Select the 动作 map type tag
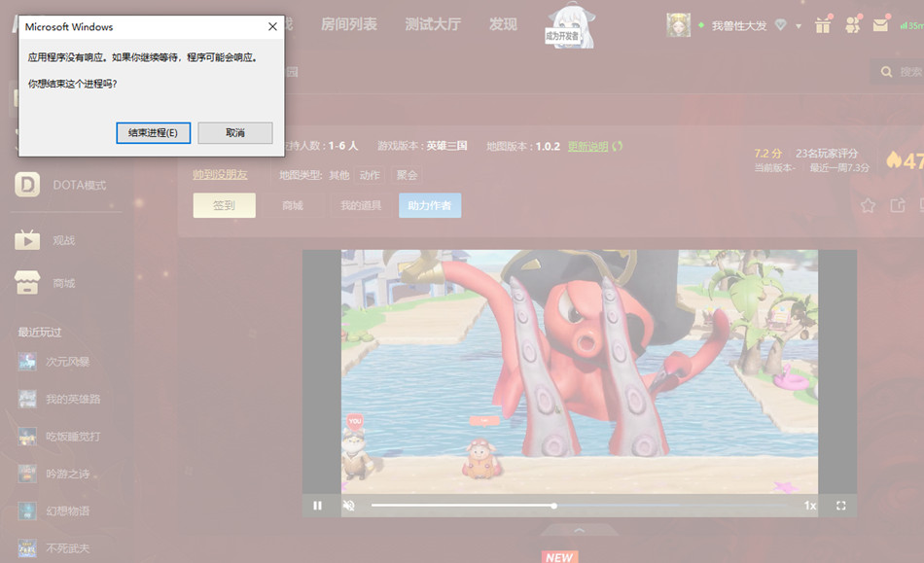The height and width of the screenshot is (563, 924). (x=370, y=175)
